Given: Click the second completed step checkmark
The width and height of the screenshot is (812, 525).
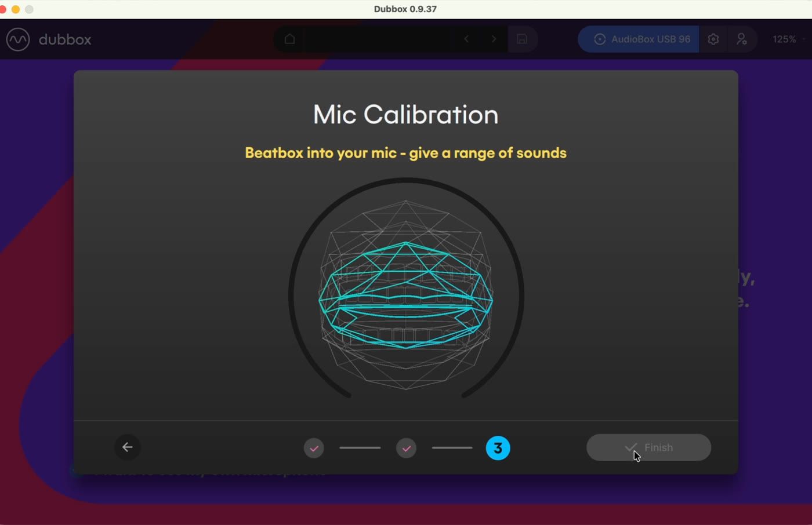Looking at the screenshot, I should [x=406, y=448].
